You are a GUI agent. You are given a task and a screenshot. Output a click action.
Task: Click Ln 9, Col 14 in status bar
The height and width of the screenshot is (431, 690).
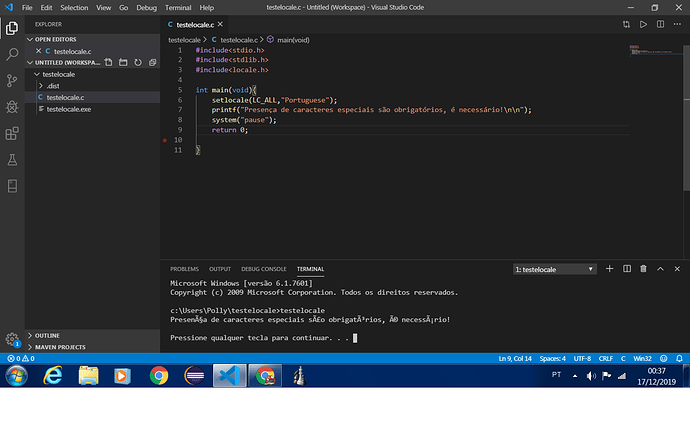(515, 358)
